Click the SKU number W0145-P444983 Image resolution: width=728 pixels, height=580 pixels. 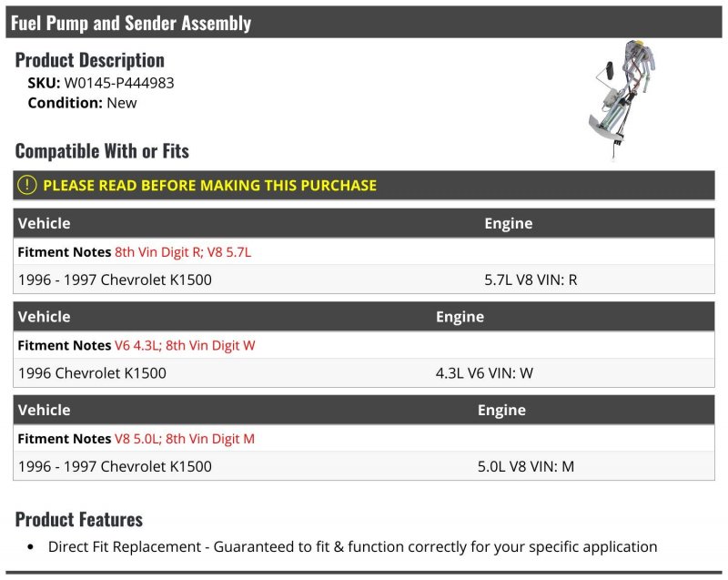point(119,83)
